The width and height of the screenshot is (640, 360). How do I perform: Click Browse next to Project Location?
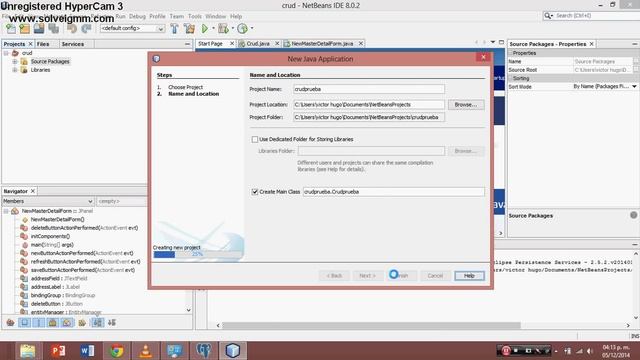click(466, 105)
